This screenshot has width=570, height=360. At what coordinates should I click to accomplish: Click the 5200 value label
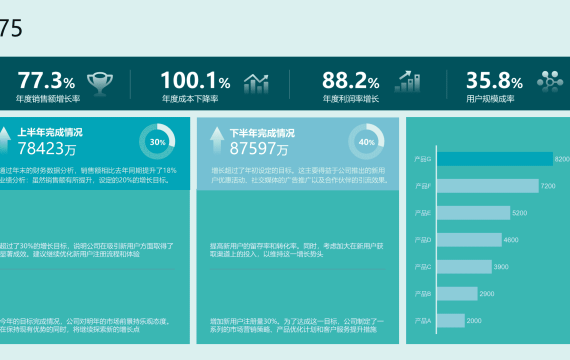[x=519, y=213]
